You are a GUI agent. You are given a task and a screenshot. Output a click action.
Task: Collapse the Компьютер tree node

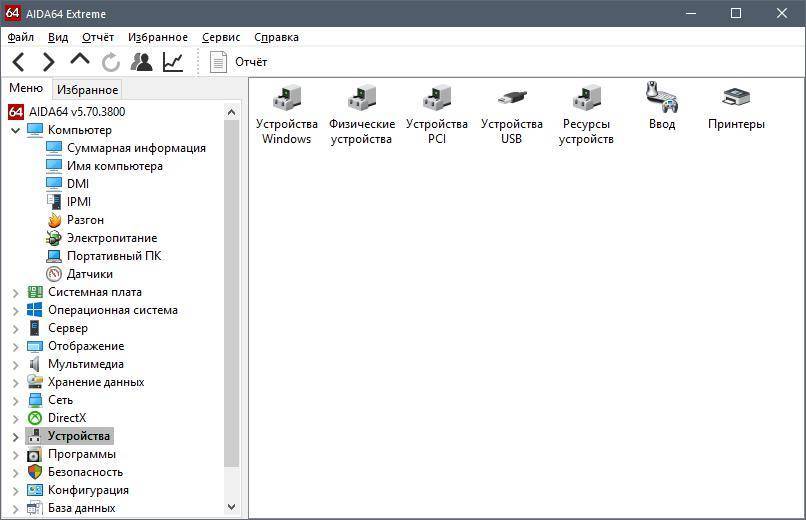click(16, 130)
